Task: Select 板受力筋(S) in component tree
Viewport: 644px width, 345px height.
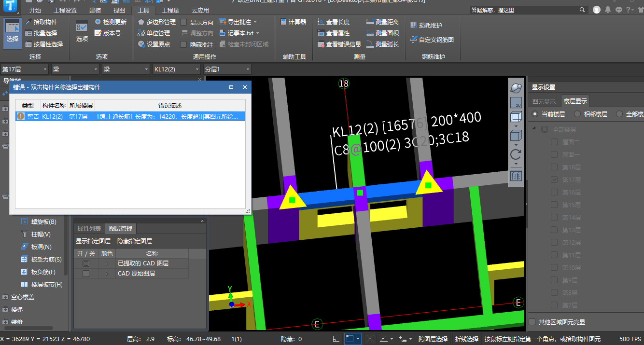Action: pyautogui.click(x=41, y=260)
